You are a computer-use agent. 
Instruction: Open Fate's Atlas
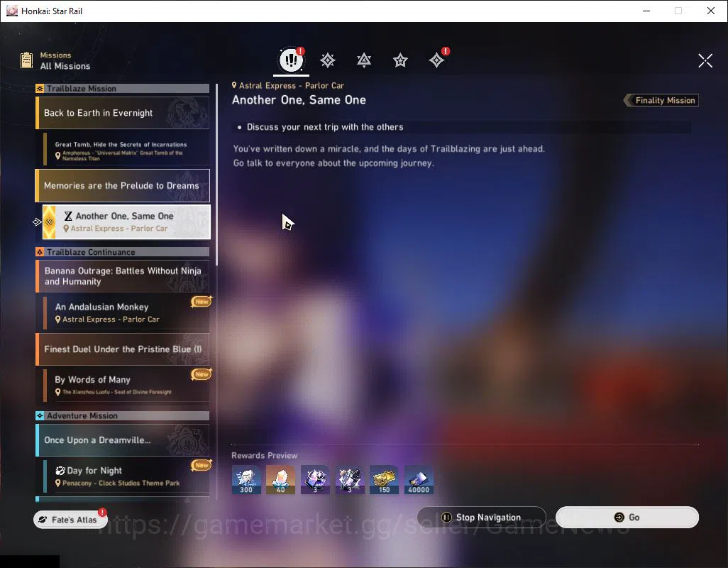click(70, 519)
